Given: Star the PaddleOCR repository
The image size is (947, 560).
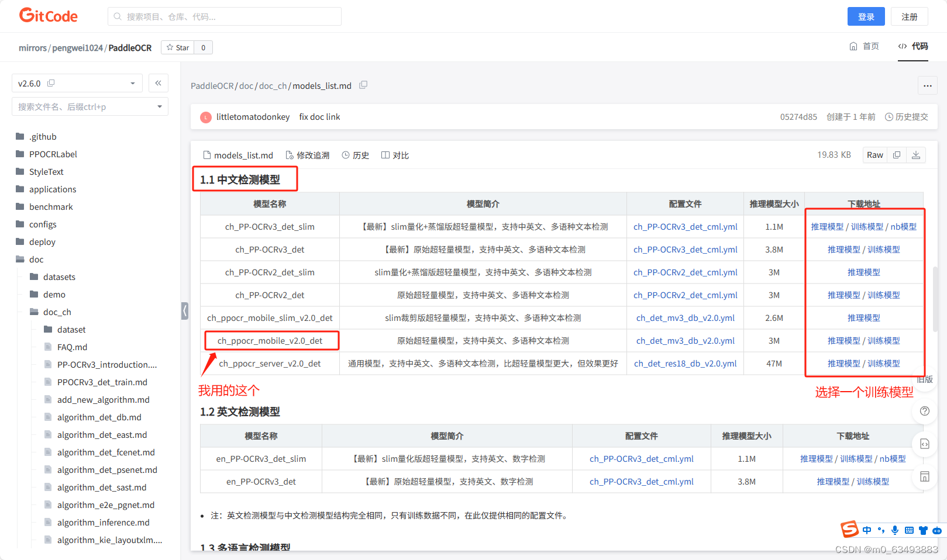Looking at the screenshot, I should [178, 47].
